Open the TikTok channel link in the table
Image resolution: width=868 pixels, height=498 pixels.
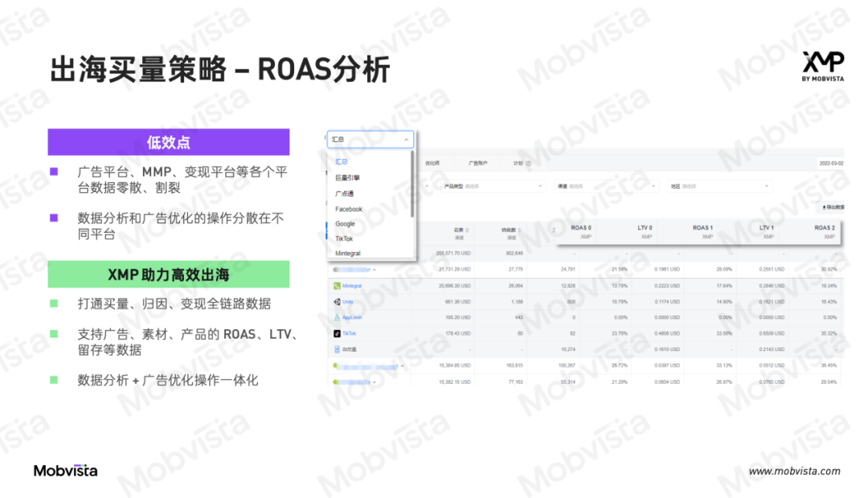[349, 333]
